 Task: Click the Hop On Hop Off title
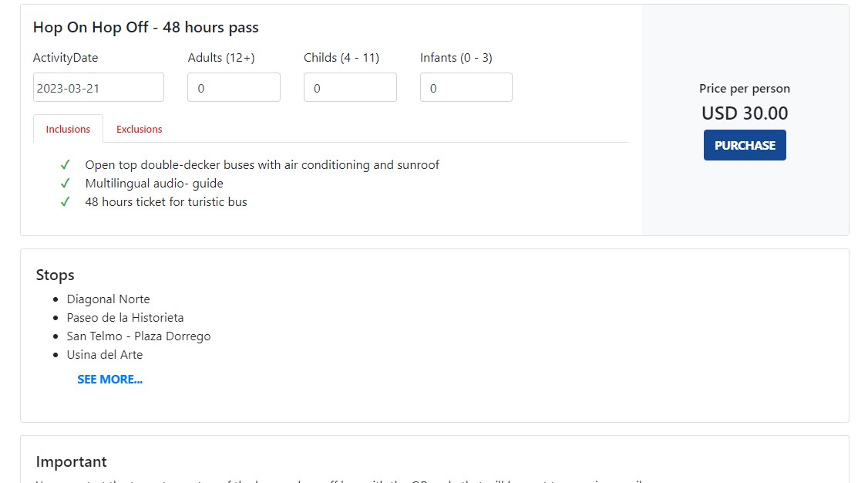click(x=146, y=28)
